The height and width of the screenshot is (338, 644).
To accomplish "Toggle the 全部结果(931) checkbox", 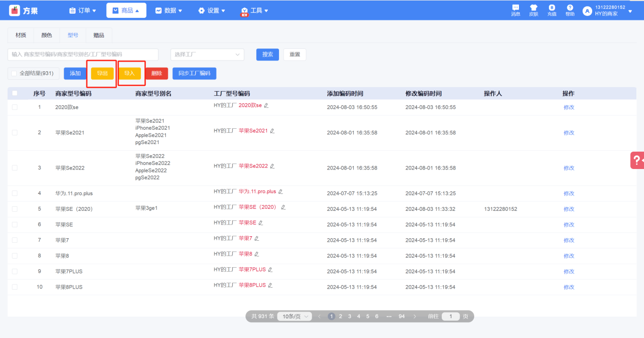I will coord(14,73).
